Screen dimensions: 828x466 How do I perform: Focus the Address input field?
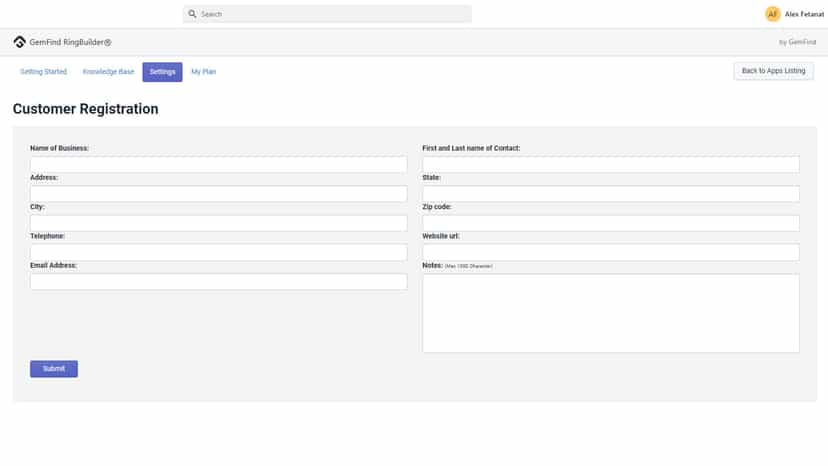(219, 193)
